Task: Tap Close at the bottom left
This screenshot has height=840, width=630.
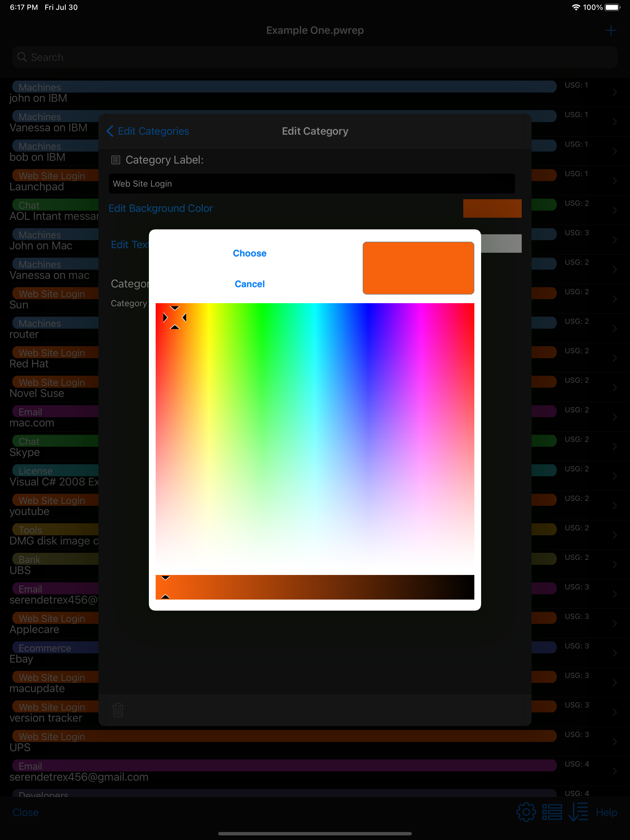Action: pos(26,812)
